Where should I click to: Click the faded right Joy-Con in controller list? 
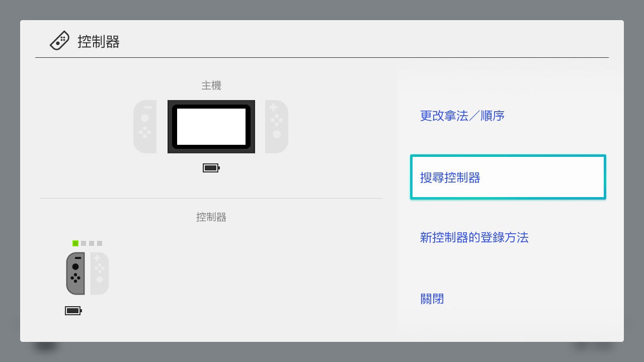100,274
